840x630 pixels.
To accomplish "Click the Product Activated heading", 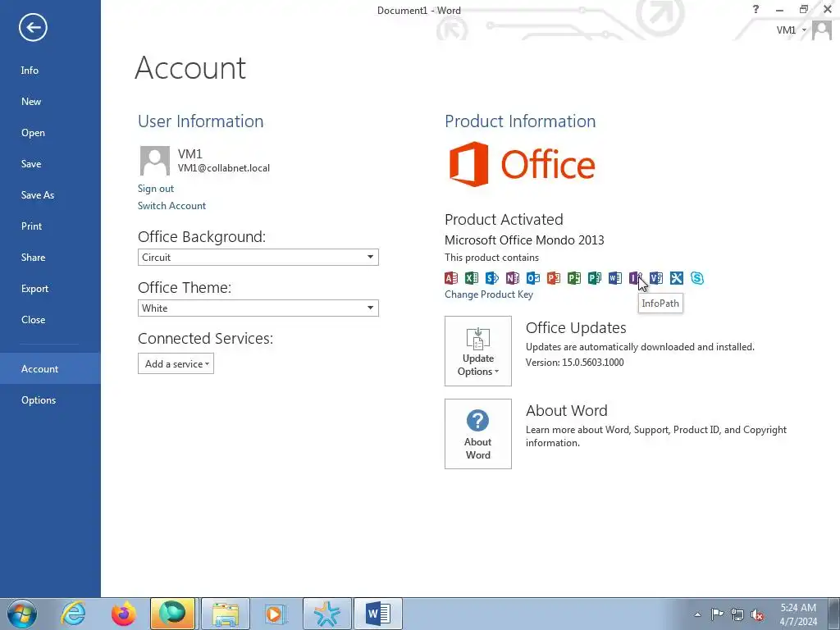I will click(x=504, y=219).
